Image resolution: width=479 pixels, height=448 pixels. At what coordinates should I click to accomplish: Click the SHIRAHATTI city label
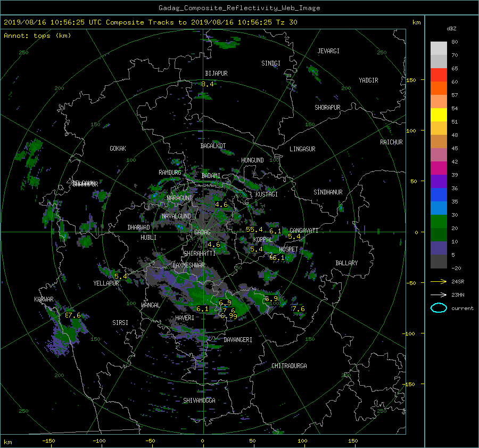[x=200, y=254]
